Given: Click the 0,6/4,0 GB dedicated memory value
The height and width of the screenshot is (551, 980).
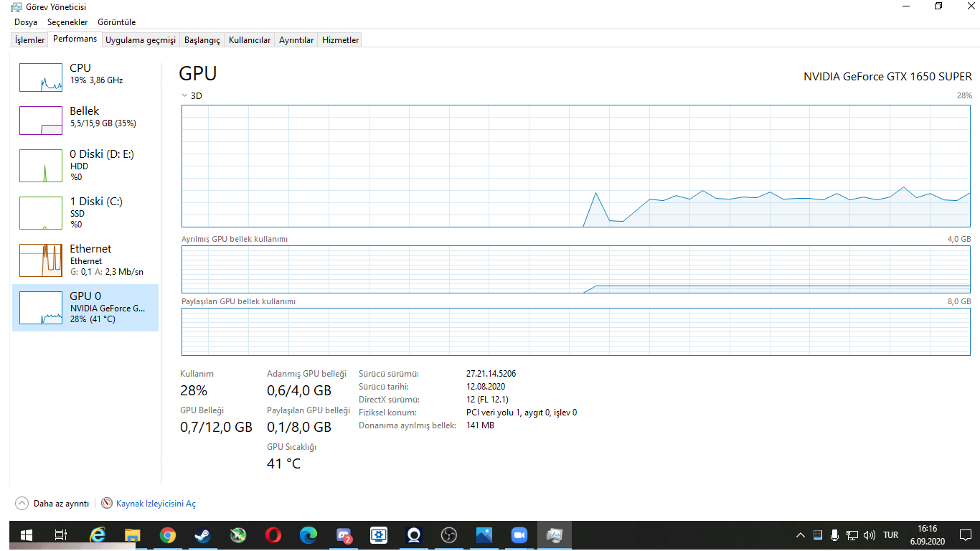Looking at the screenshot, I should point(299,390).
